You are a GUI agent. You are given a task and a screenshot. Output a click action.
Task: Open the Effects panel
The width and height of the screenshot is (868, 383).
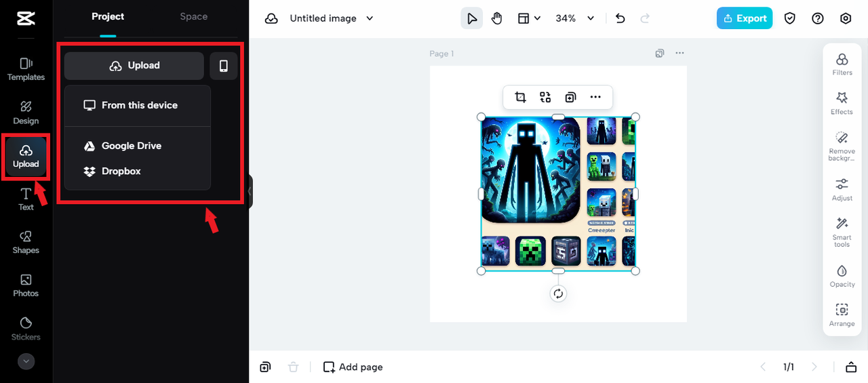[842, 104]
